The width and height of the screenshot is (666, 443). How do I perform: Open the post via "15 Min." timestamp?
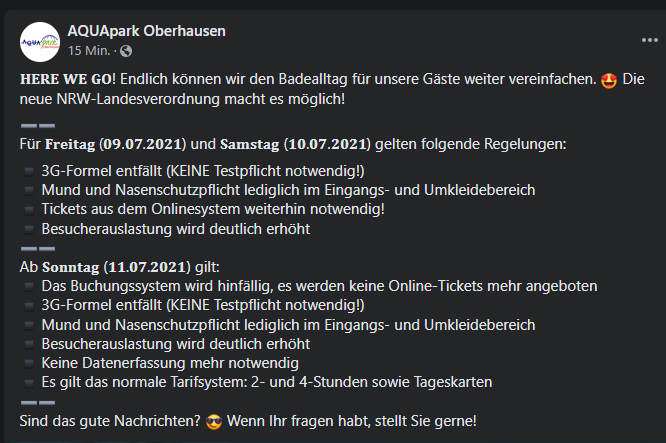(x=88, y=50)
